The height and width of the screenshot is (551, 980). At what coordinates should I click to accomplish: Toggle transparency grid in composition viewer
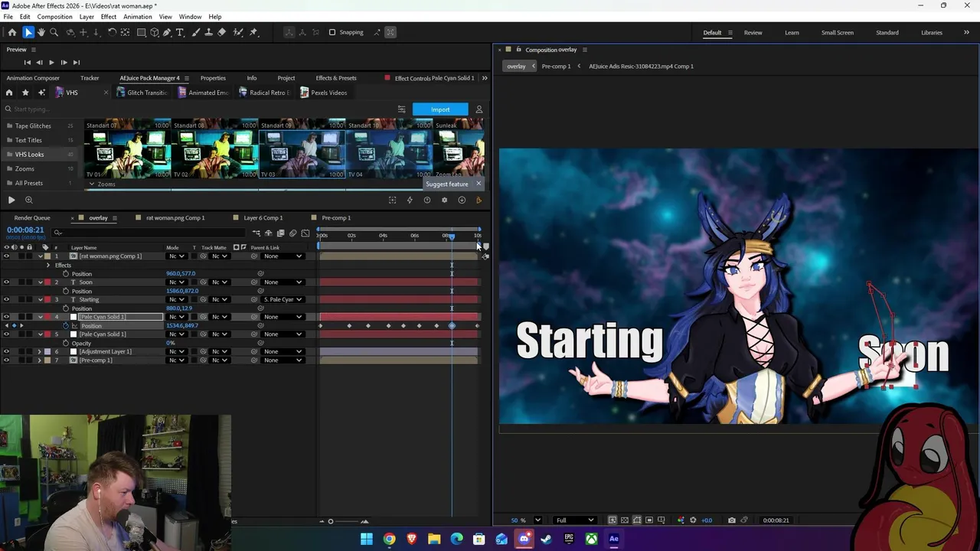coord(625,520)
